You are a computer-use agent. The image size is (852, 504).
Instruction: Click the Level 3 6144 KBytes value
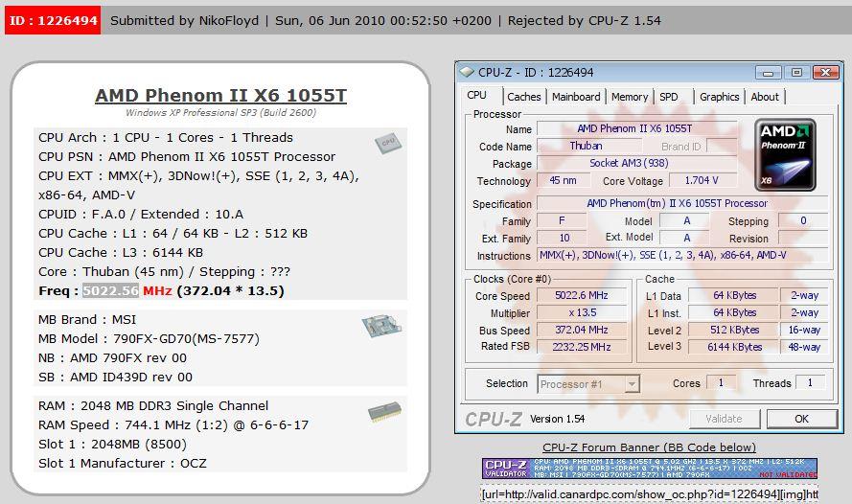734,347
